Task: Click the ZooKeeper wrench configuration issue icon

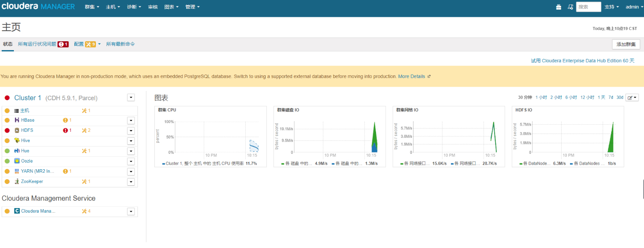Action: tap(84, 181)
